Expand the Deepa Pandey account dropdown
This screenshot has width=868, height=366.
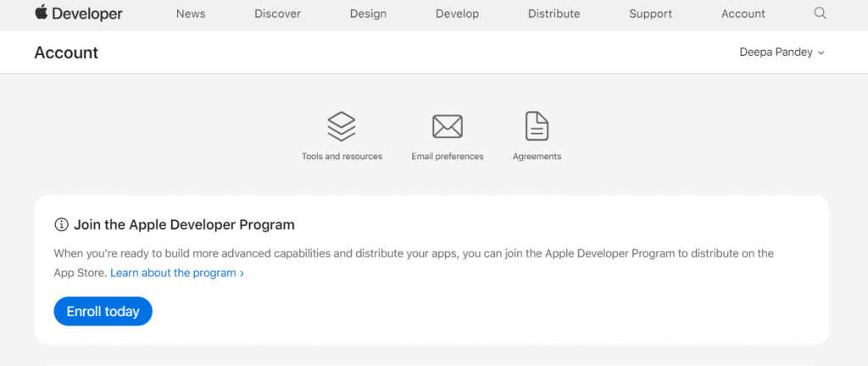pos(782,53)
